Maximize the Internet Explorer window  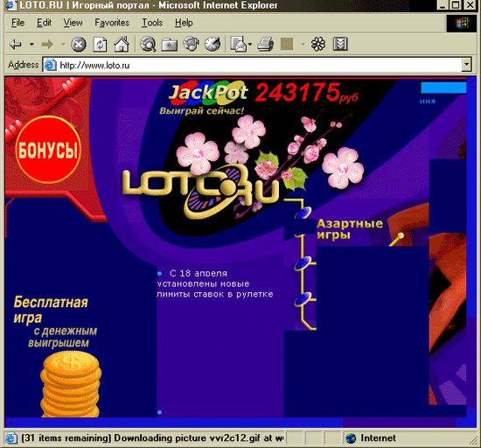coord(456,5)
